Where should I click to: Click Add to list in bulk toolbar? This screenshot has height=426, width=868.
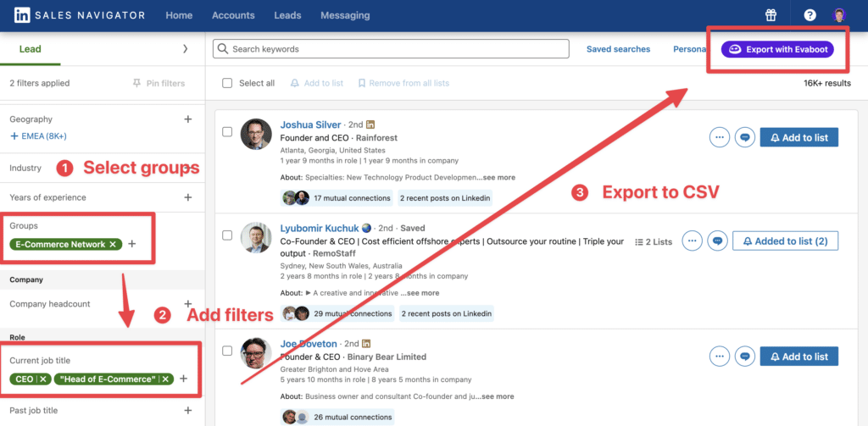point(317,83)
